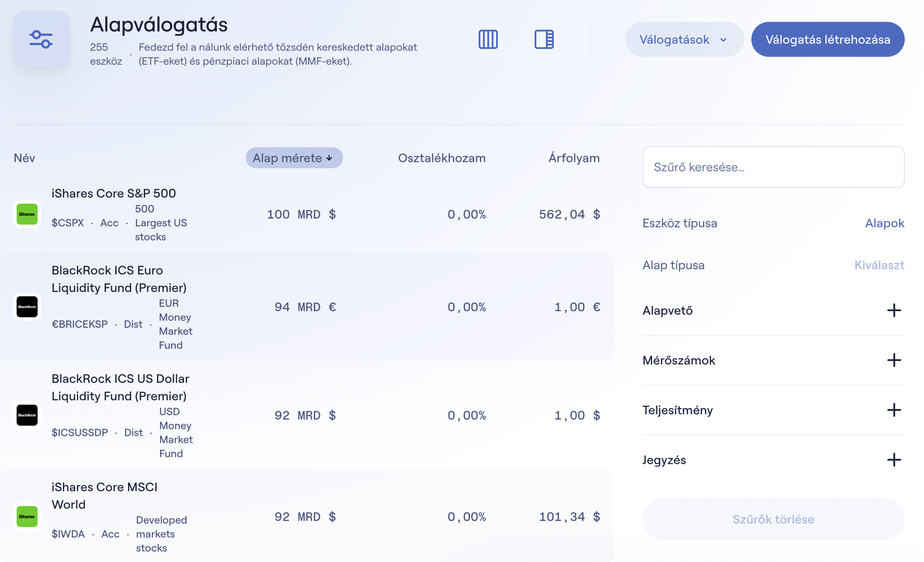Click iShares logo for Core S&P 500
This screenshot has height=562, width=924.
pyautogui.click(x=27, y=214)
